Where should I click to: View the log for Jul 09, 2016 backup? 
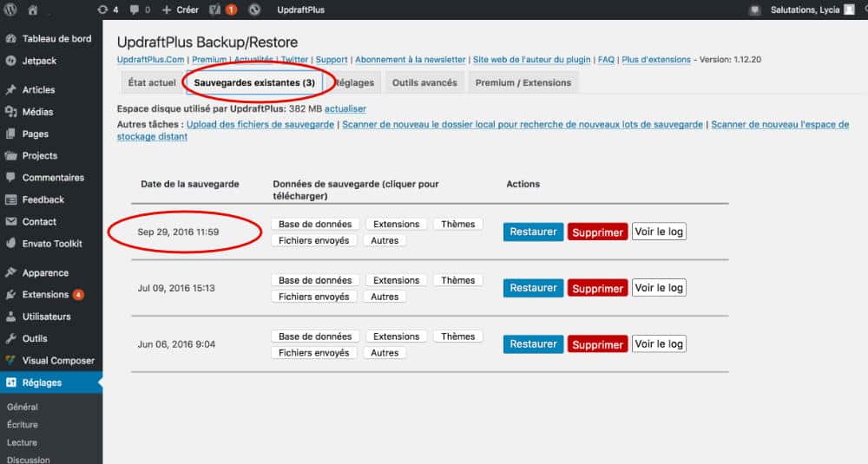(659, 288)
